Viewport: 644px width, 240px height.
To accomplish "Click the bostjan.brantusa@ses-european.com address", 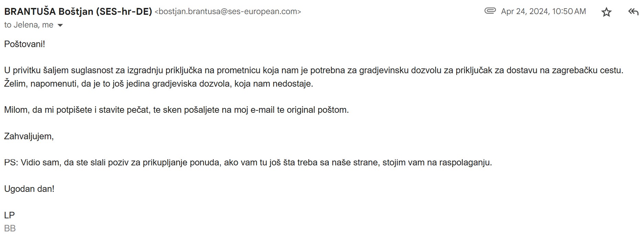I will (x=228, y=12).
